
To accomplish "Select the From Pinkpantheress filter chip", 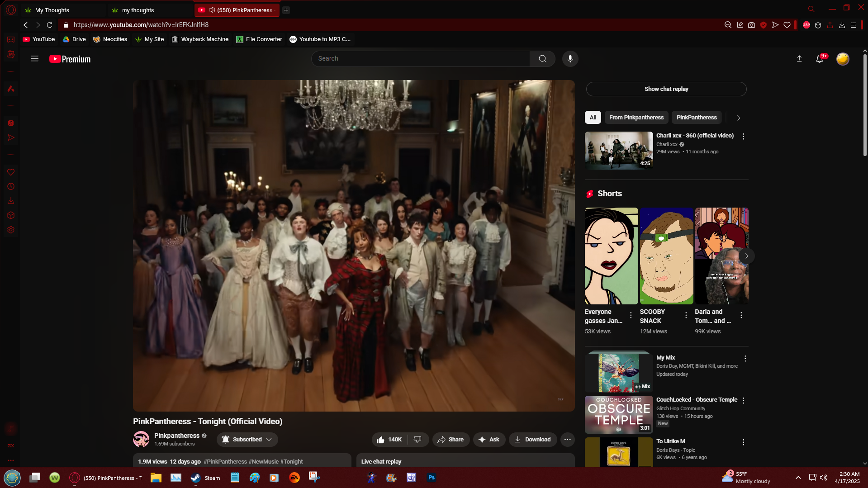I will (x=636, y=118).
